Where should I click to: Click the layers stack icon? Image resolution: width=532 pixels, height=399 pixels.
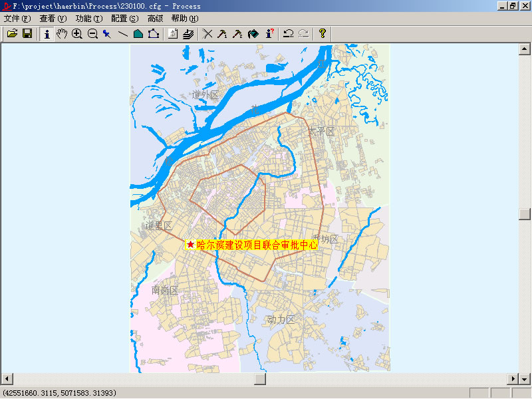coord(188,33)
